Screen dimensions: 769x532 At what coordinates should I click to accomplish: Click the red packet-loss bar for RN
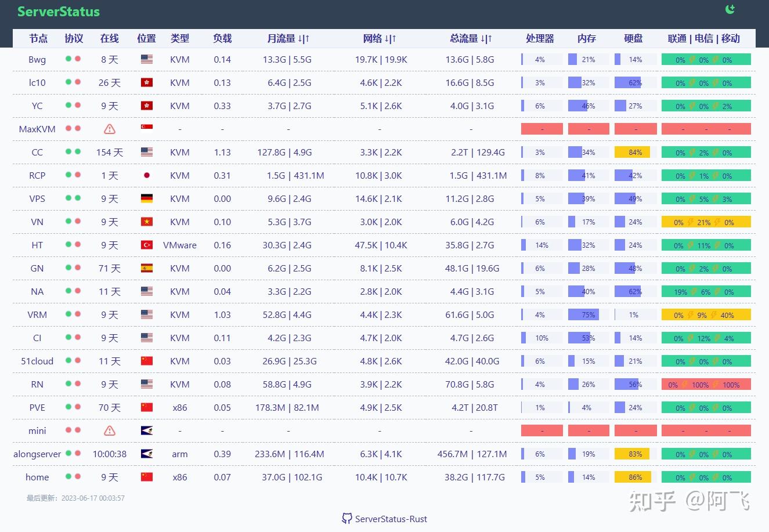[x=706, y=384]
